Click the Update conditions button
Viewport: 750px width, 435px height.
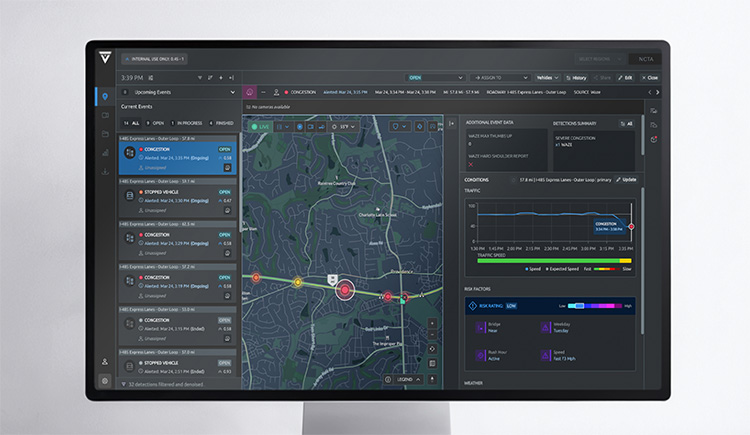point(626,179)
